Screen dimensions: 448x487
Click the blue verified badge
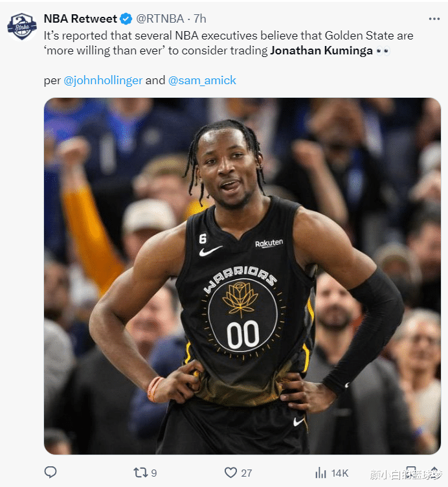[x=126, y=19]
